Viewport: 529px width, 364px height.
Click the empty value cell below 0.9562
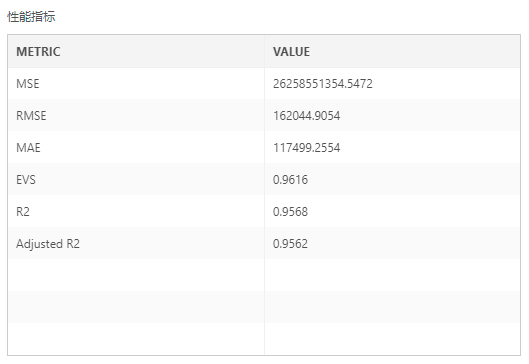[392, 275]
